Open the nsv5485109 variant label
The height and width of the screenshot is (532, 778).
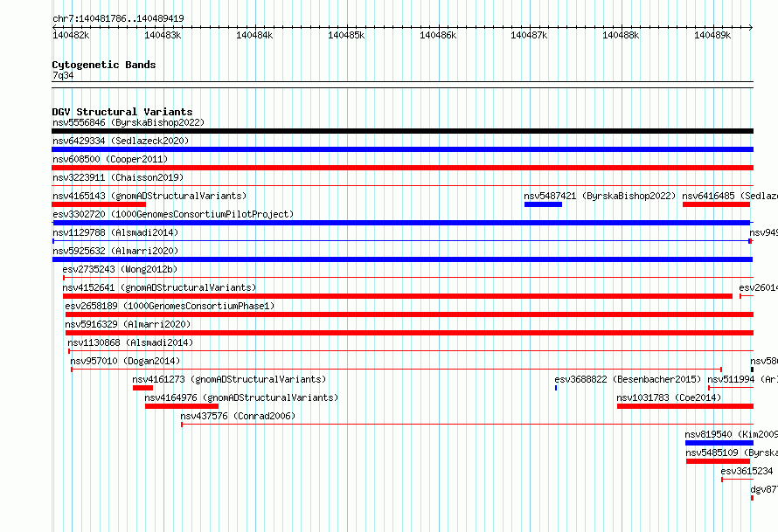pyautogui.click(x=732, y=453)
